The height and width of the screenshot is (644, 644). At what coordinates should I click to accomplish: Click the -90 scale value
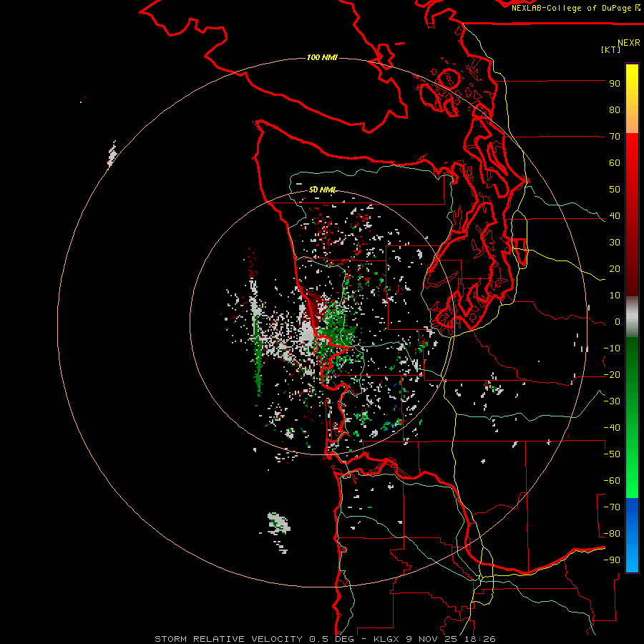tap(612, 560)
